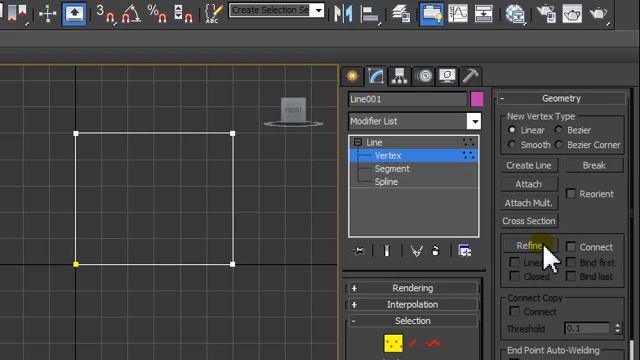Enable Connect checkbox beside Refine
This screenshot has width=640, height=360.
(x=571, y=247)
